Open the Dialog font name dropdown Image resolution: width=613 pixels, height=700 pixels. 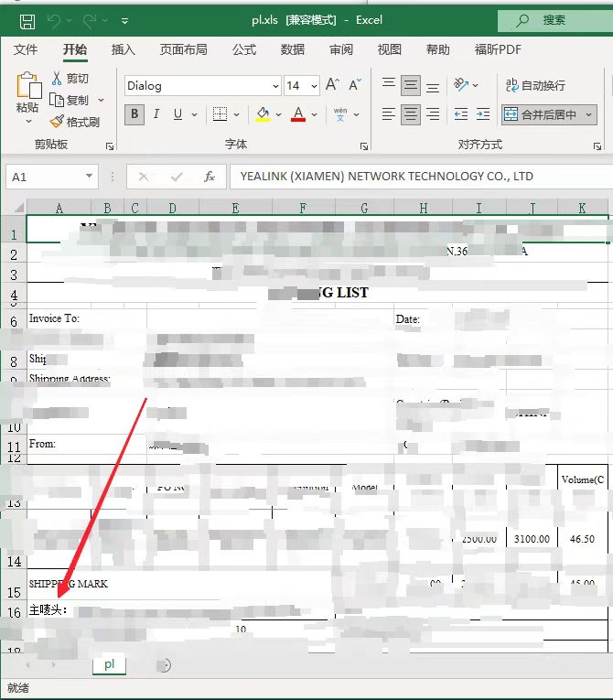pos(276,86)
